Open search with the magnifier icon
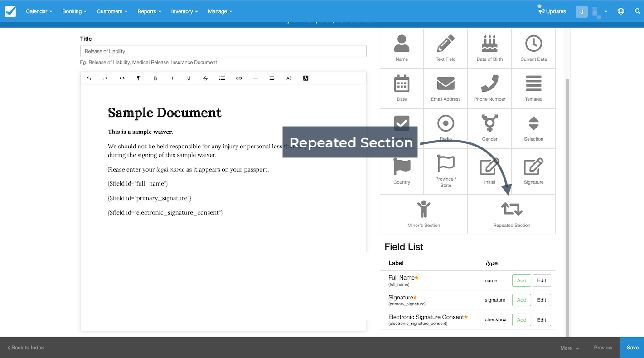Screen dimensions: 644x358 637,11
